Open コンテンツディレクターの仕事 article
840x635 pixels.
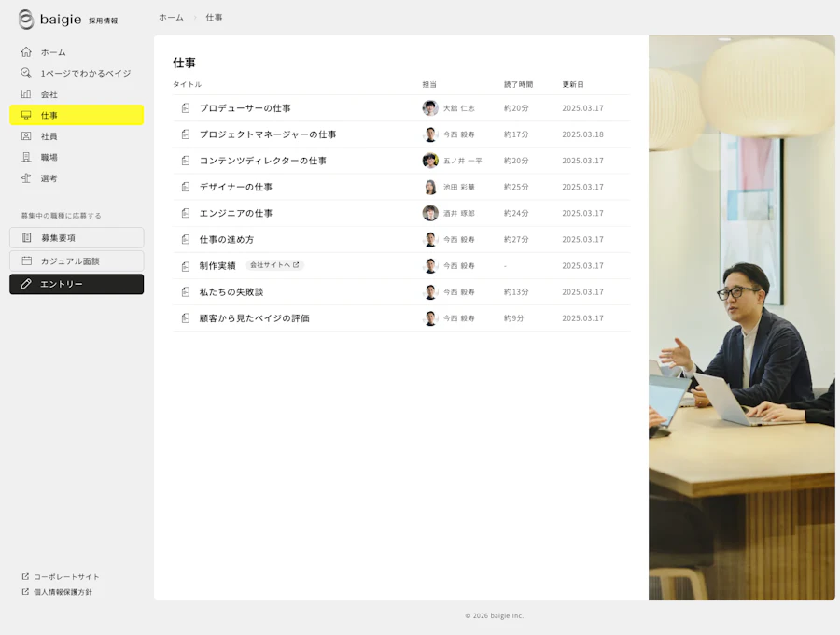tap(263, 161)
